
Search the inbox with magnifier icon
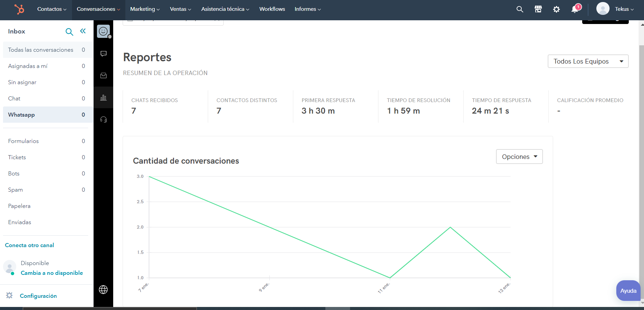69,32
